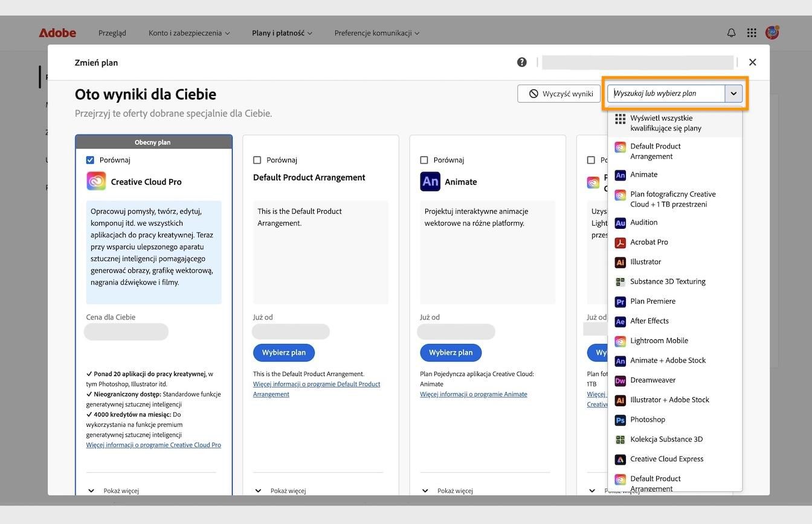Viewport: 812px width, 524px height.
Task: Click the Creative Cloud Pro card icon
Action: (96, 181)
